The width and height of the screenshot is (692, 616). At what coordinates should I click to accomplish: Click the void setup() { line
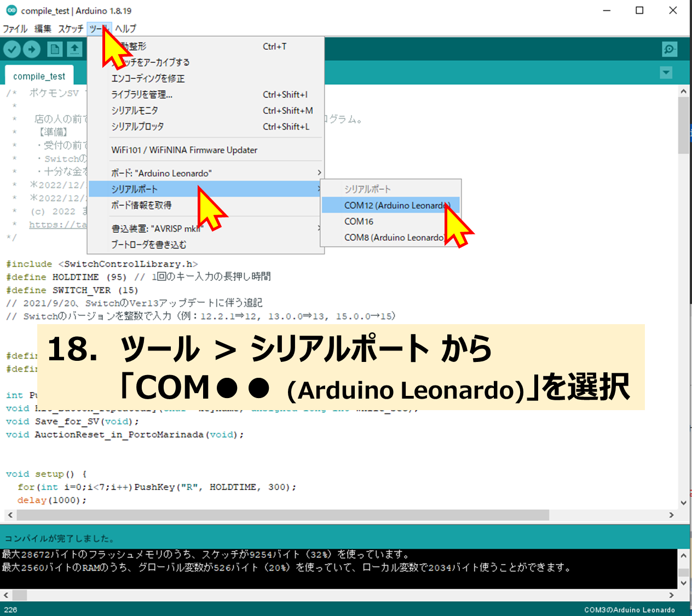point(46,474)
